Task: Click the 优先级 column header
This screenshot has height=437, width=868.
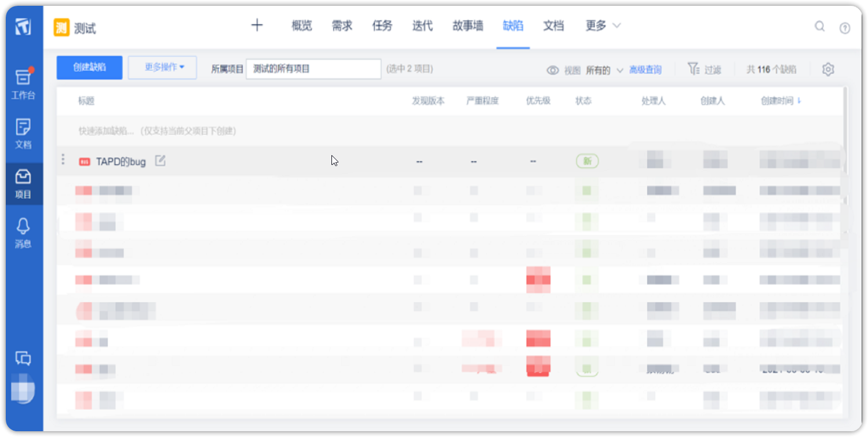Action: (x=538, y=101)
